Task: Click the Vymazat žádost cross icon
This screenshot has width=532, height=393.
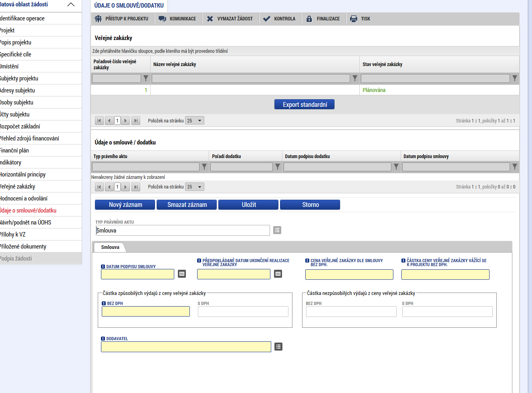Action: click(210, 19)
